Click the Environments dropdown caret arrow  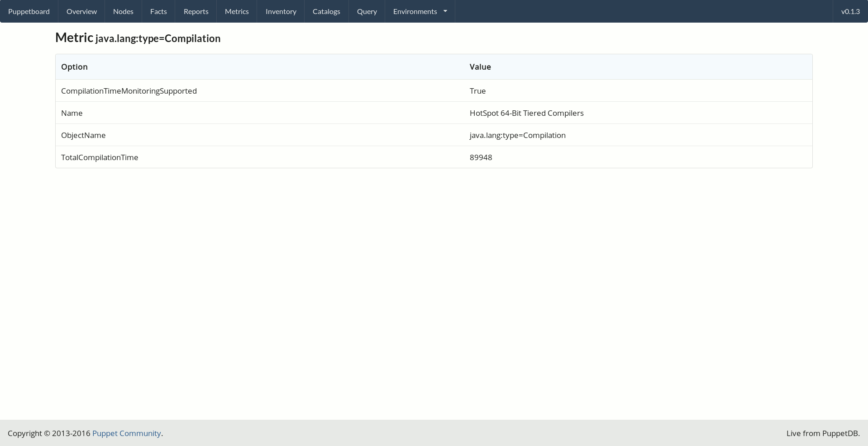click(x=445, y=11)
